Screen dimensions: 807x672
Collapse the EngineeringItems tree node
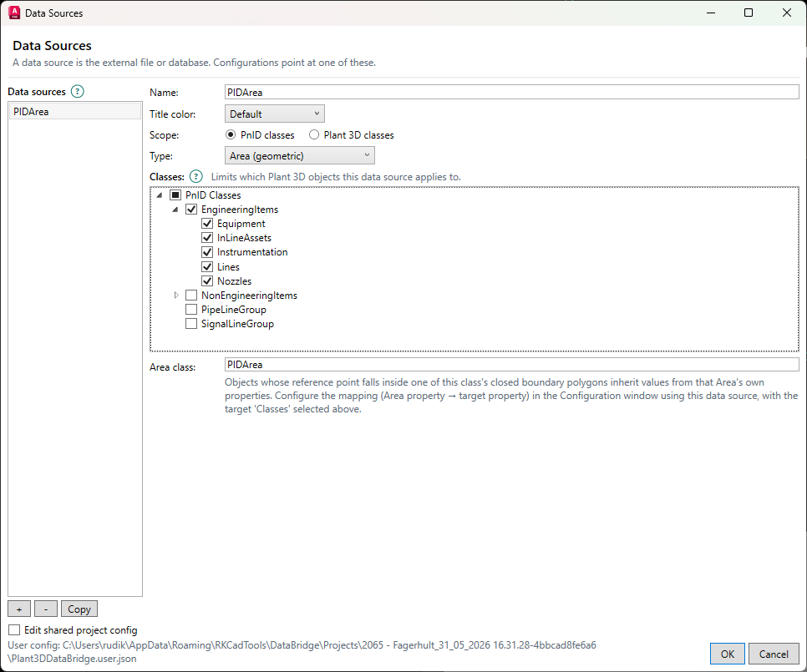pyautogui.click(x=175, y=210)
